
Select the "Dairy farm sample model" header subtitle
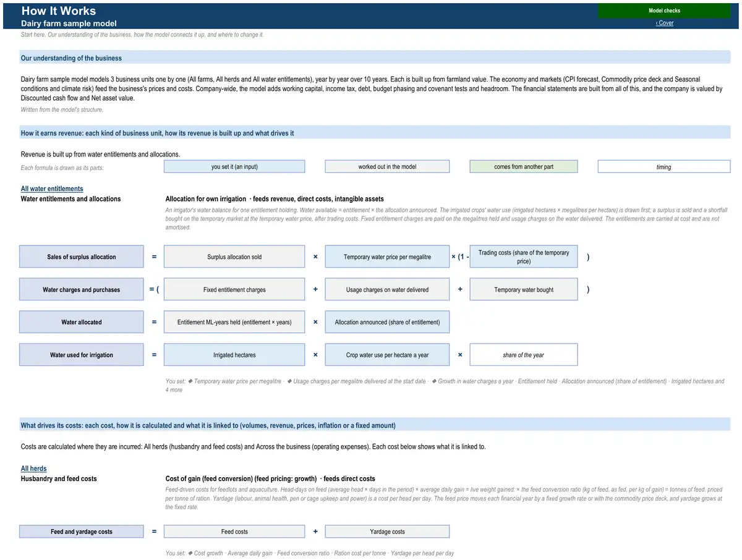[x=69, y=23]
